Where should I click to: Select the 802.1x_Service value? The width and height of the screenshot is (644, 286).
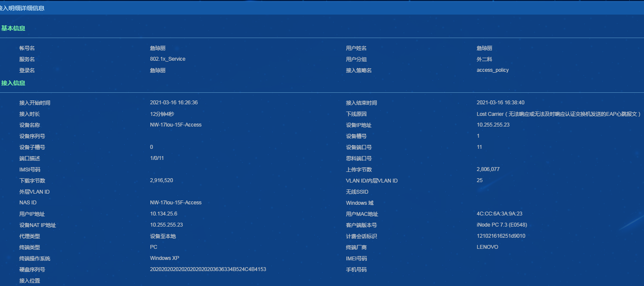pyautogui.click(x=168, y=59)
